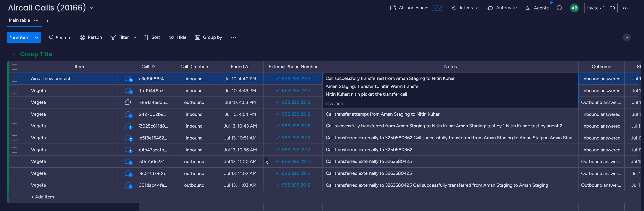Click the Invite / 1 button
Screen dimensions: 644x211
pyautogui.click(x=595, y=8)
